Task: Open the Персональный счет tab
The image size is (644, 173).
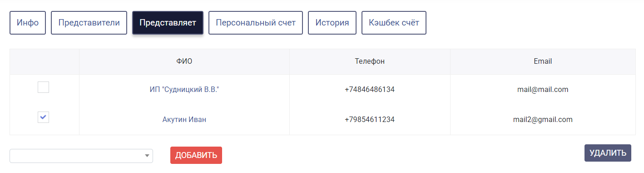Action: click(x=256, y=23)
